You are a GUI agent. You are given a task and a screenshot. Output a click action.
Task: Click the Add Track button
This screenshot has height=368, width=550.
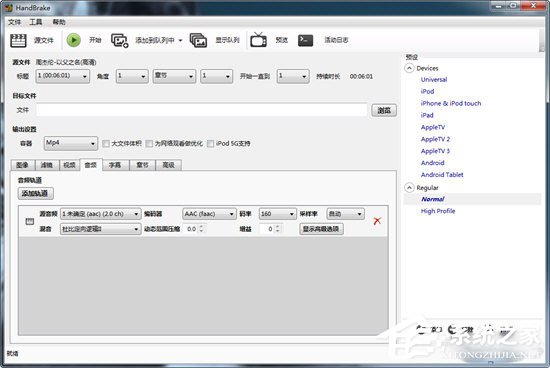click(x=35, y=193)
